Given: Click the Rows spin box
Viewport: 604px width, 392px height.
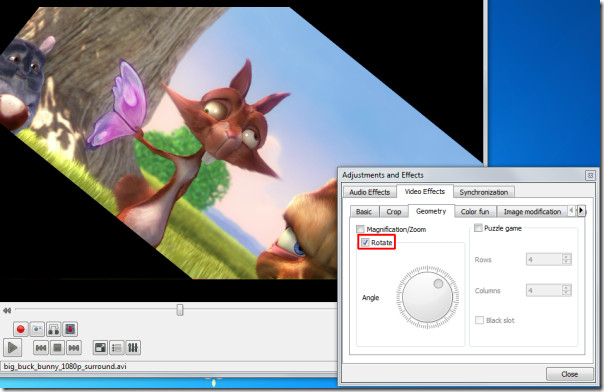Looking at the screenshot, I should tap(549, 260).
